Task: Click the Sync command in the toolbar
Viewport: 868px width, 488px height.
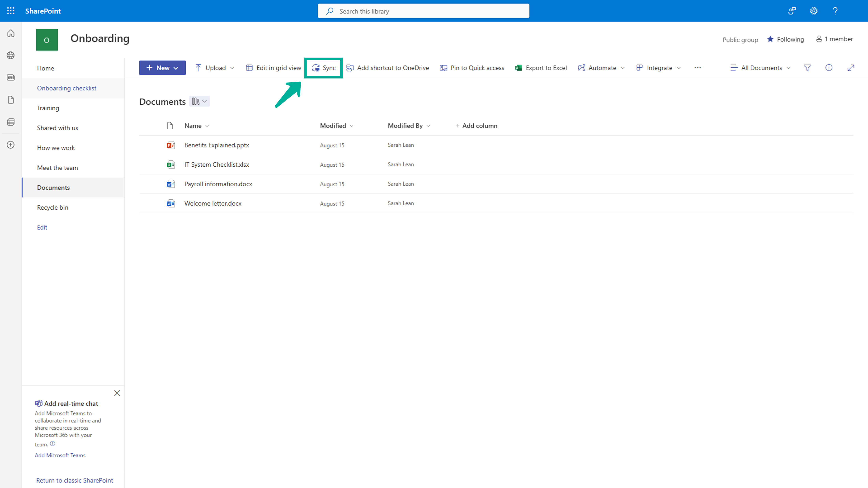Action: coord(323,68)
